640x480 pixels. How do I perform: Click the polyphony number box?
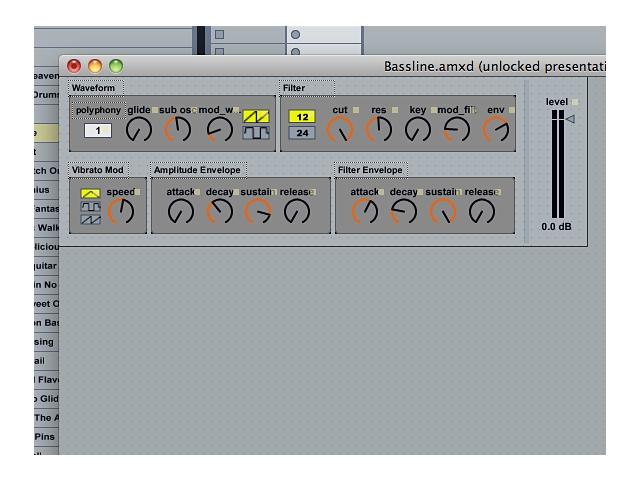tap(98, 131)
